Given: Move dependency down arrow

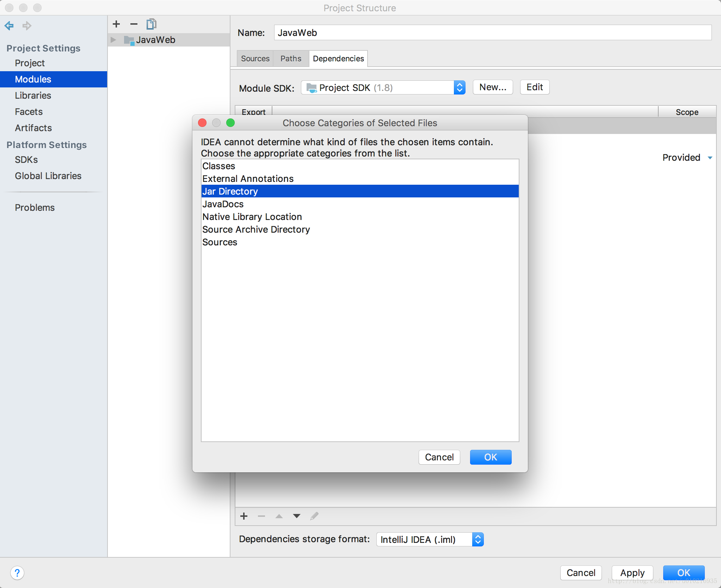Looking at the screenshot, I should coord(297,516).
